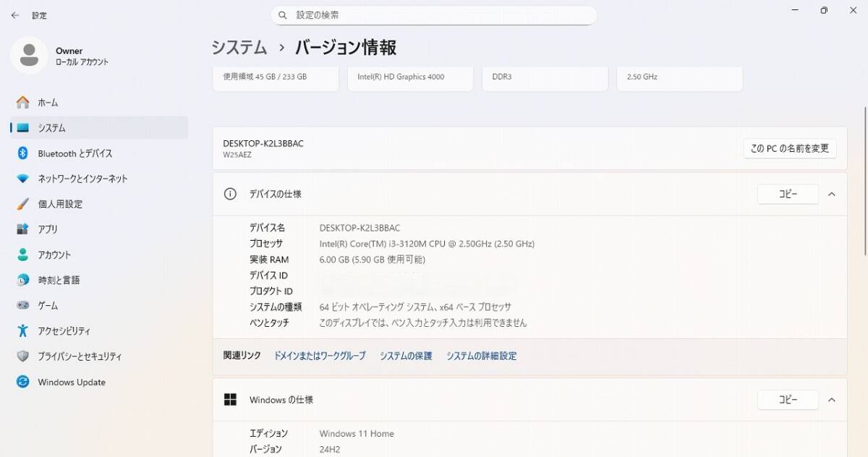
Task: Click the Home icon in sidebar
Action: (x=23, y=103)
